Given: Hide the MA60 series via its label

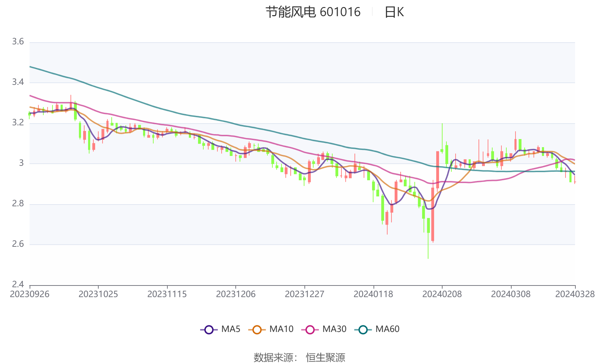Looking at the screenshot, I should click(387, 329).
